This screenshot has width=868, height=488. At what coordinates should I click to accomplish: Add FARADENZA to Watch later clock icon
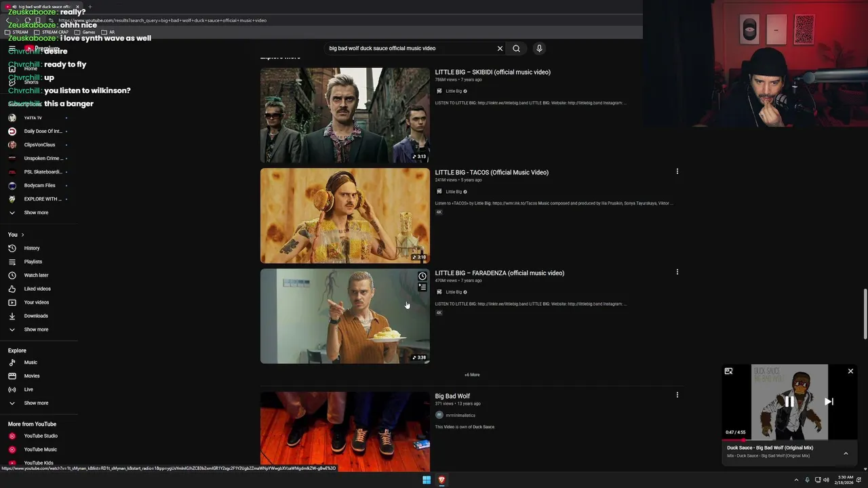click(x=422, y=276)
